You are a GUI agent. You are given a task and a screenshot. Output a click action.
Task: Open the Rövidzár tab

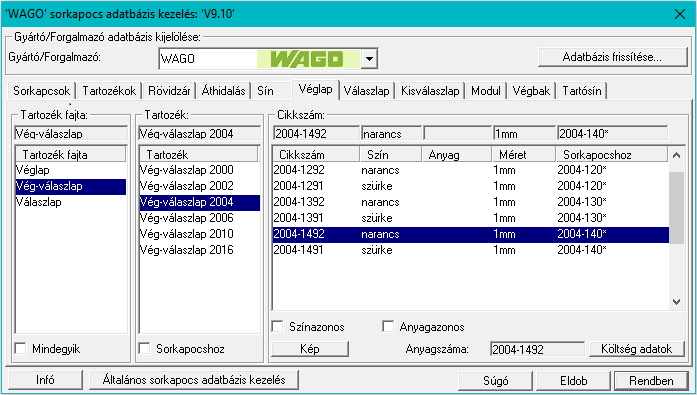pos(169,91)
